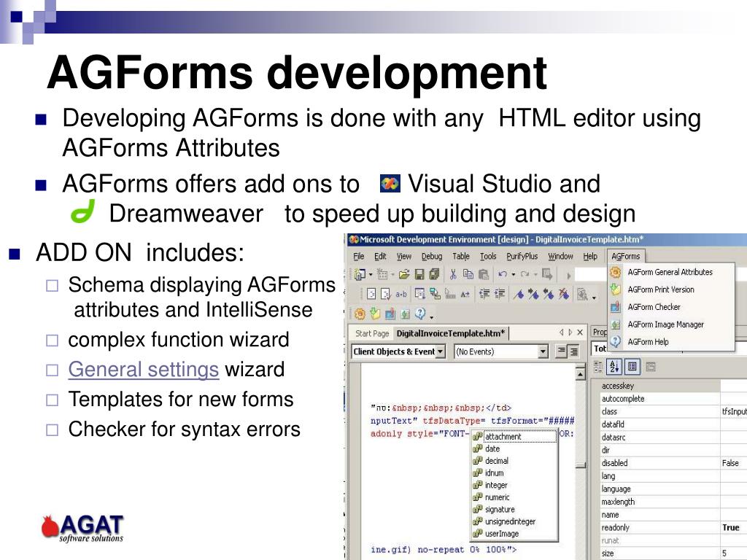Expand the AGForms toolbar options arrow
Viewport: 747px width, 560px height.
432,316
